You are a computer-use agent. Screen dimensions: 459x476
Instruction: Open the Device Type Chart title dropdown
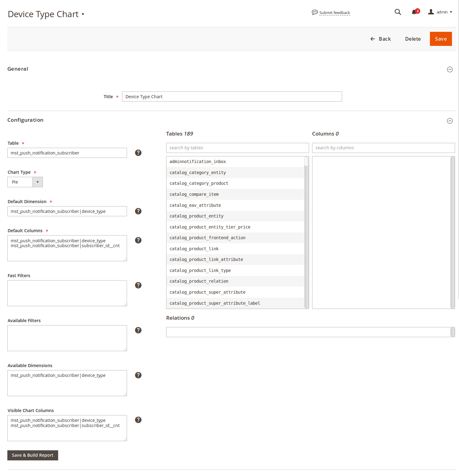click(82, 14)
